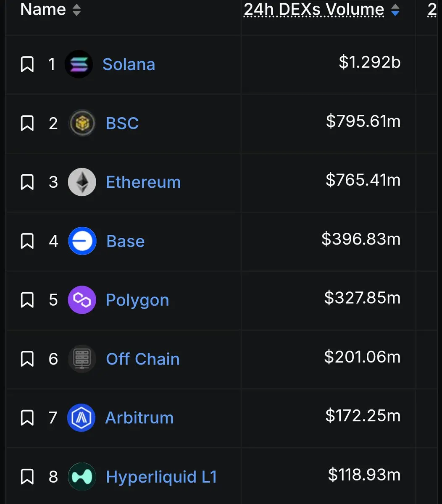Image resolution: width=442 pixels, height=504 pixels.
Task: Click the BSC chain logo icon
Action: [82, 123]
